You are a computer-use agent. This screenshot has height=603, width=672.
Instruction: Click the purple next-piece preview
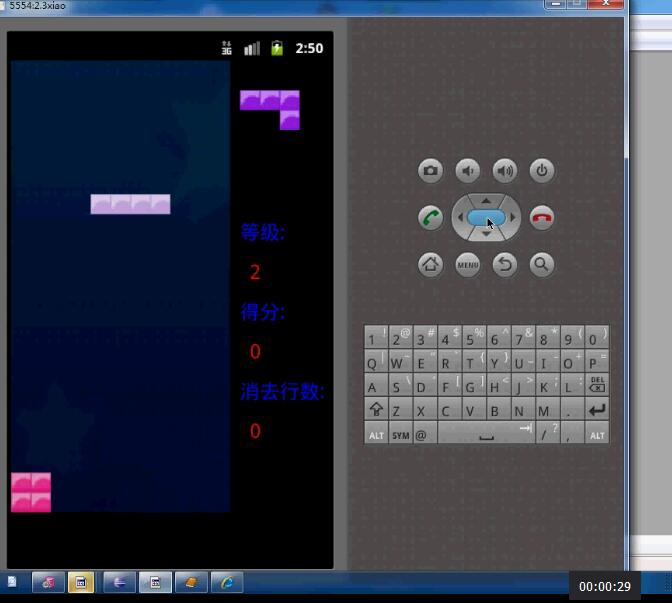[x=270, y=110]
